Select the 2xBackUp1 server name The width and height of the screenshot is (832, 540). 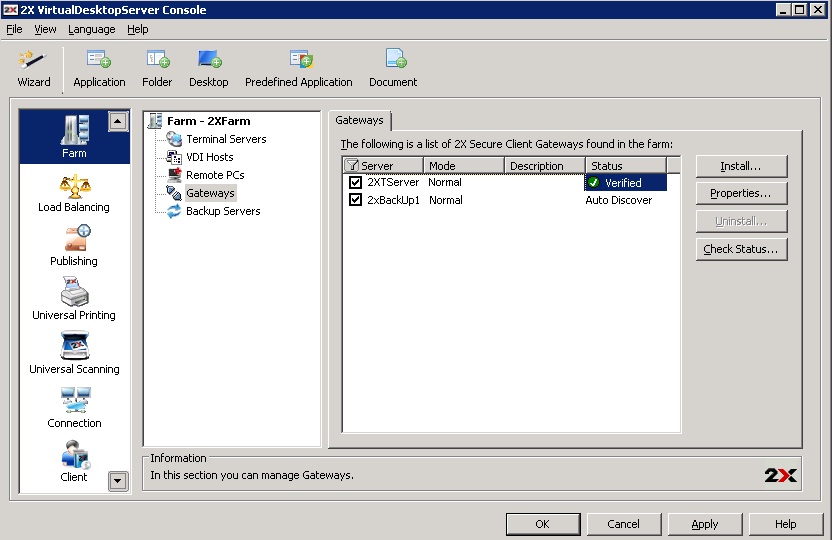(393, 200)
